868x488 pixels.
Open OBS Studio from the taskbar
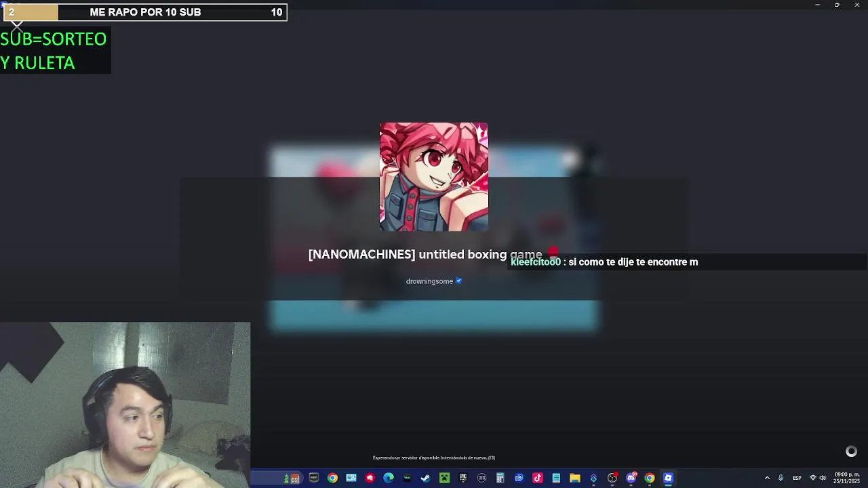point(612,478)
